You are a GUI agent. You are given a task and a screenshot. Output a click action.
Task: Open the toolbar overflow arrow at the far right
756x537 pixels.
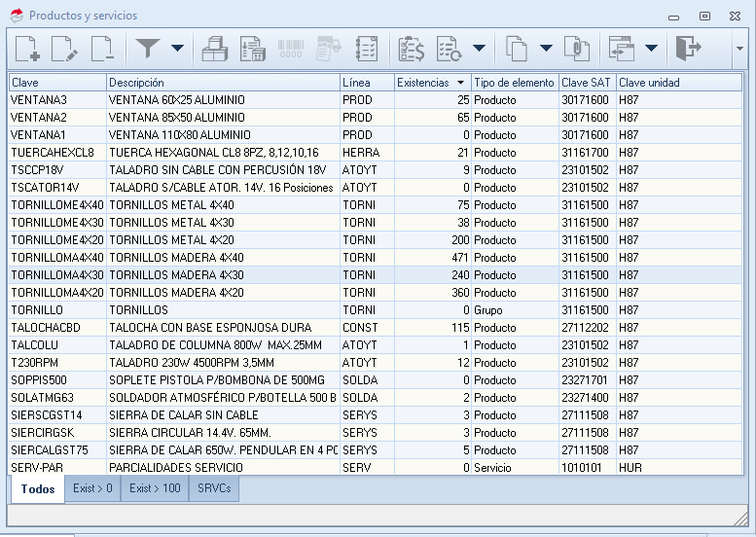coord(739,49)
